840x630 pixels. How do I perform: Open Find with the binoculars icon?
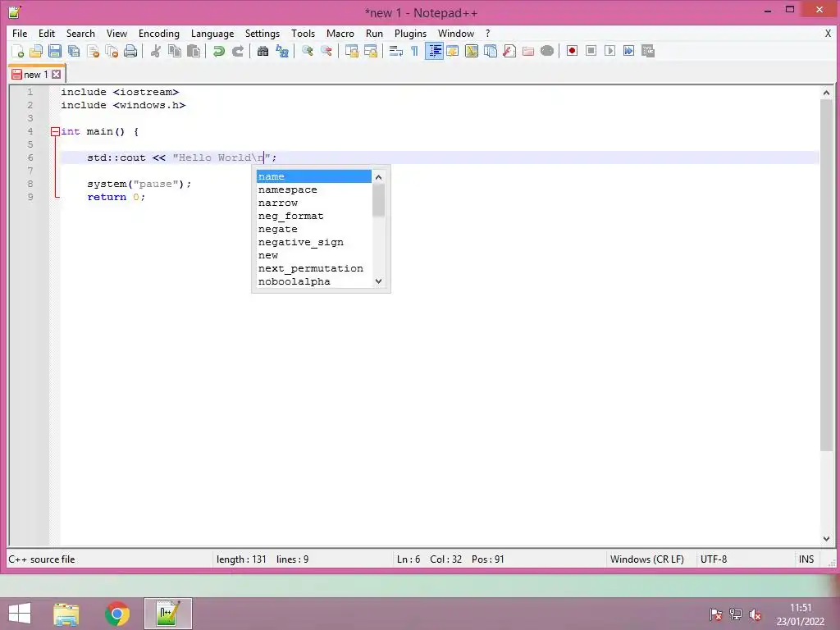(262, 51)
